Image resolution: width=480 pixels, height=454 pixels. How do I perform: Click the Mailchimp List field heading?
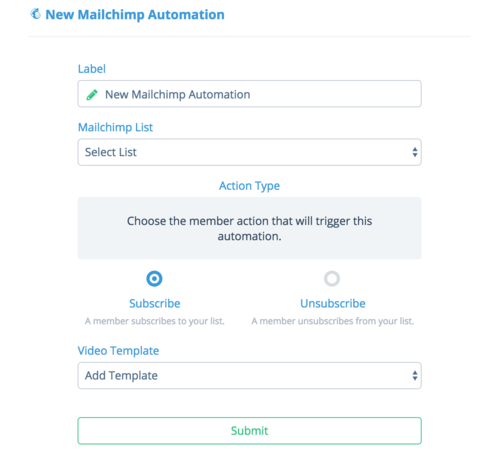click(115, 127)
